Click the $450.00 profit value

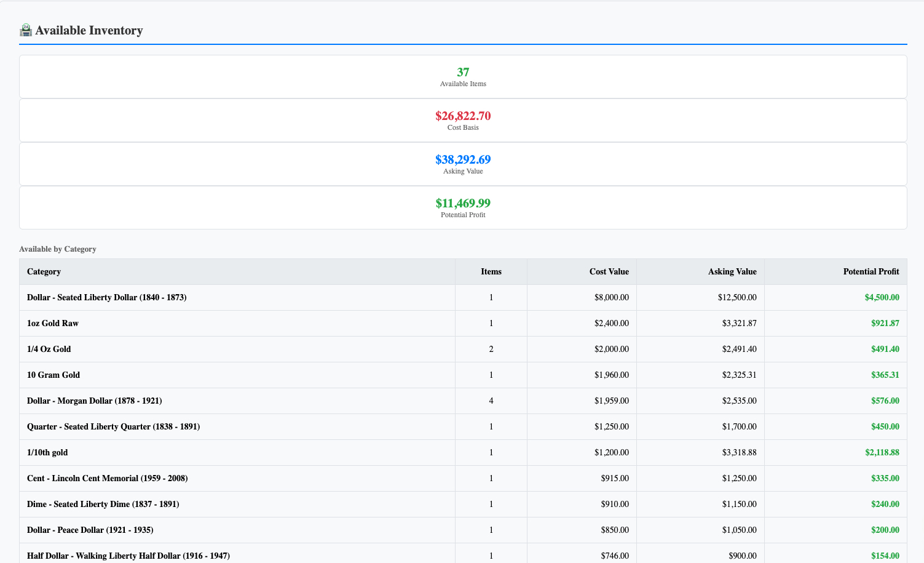(885, 426)
